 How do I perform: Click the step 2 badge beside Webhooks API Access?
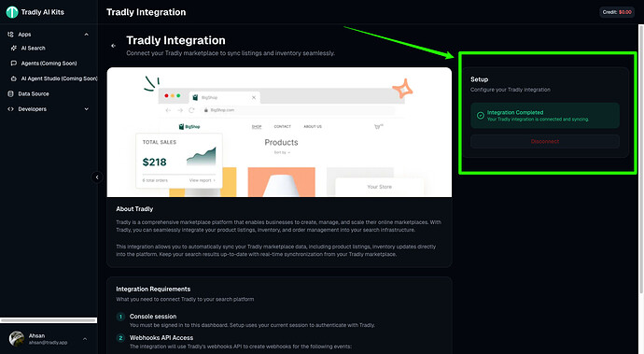pos(120,338)
